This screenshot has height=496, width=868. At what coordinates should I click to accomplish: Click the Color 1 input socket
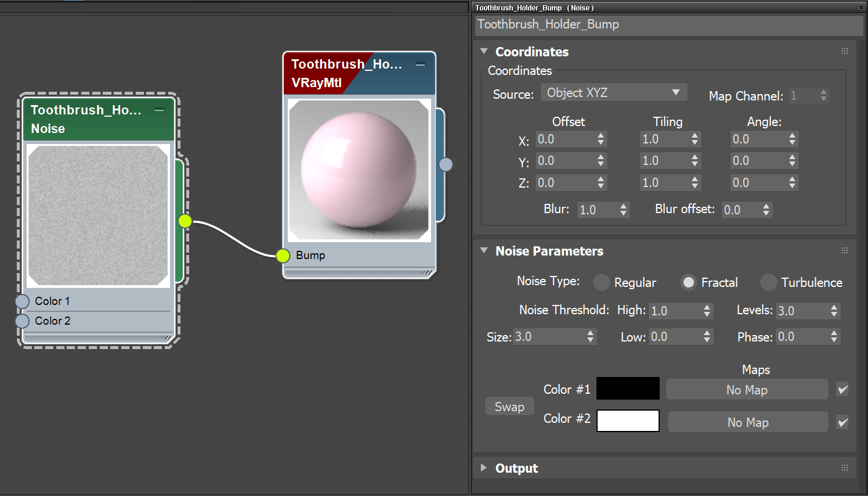[x=22, y=301]
